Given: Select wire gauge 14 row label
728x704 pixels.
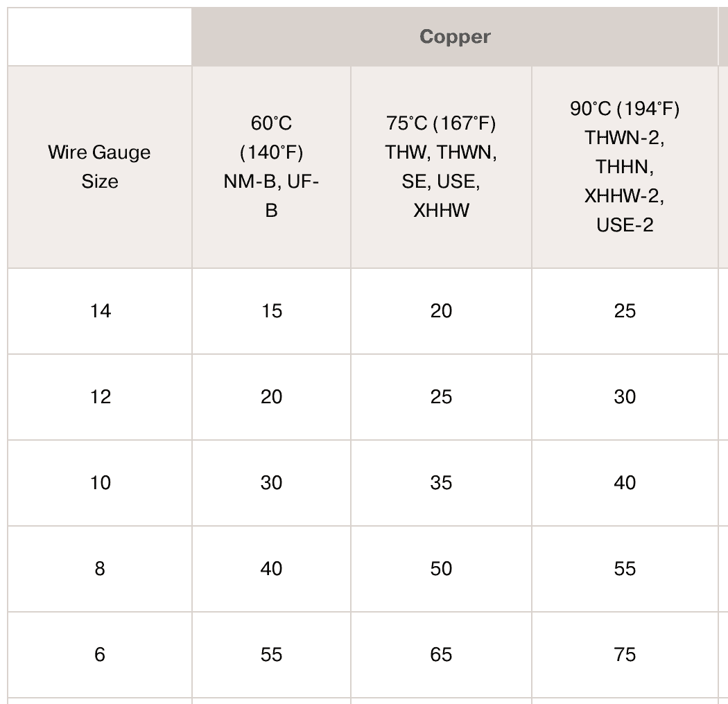Looking at the screenshot, I should [100, 311].
